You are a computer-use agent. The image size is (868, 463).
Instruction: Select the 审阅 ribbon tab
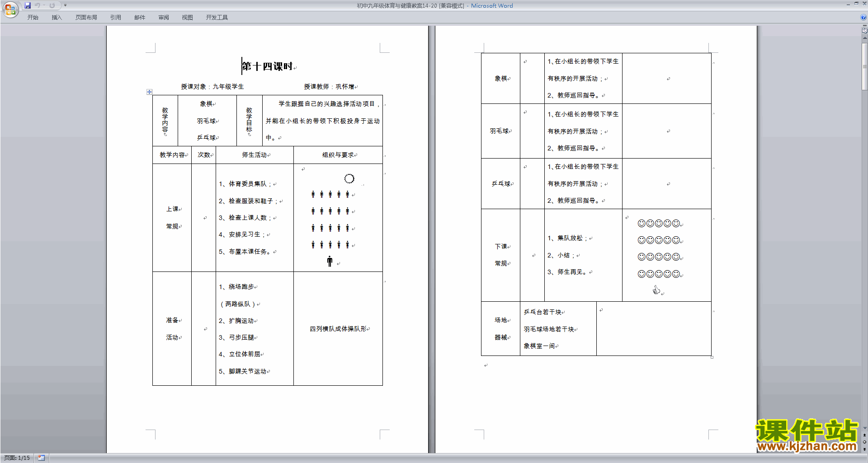[164, 18]
